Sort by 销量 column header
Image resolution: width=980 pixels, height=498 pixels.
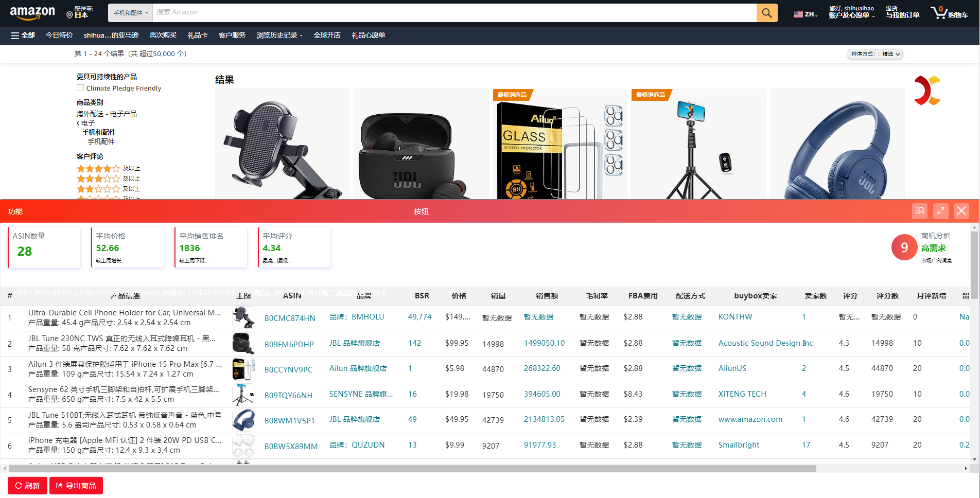tap(498, 296)
